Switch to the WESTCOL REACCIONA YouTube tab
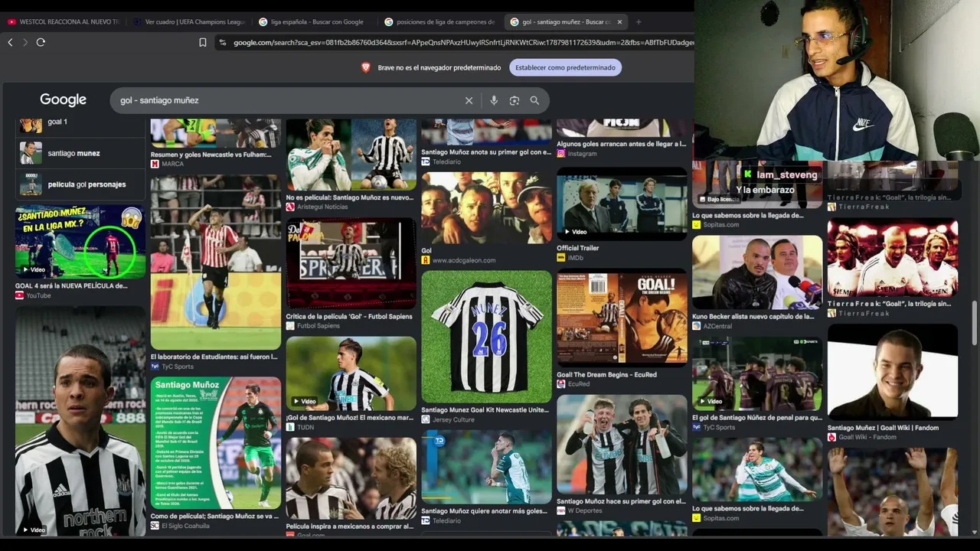The height and width of the screenshot is (551, 980). (63, 21)
